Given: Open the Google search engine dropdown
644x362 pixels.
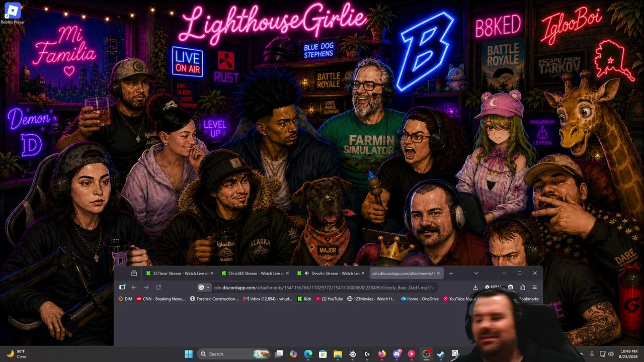Looking at the screenshot, I should pos(203,287).
